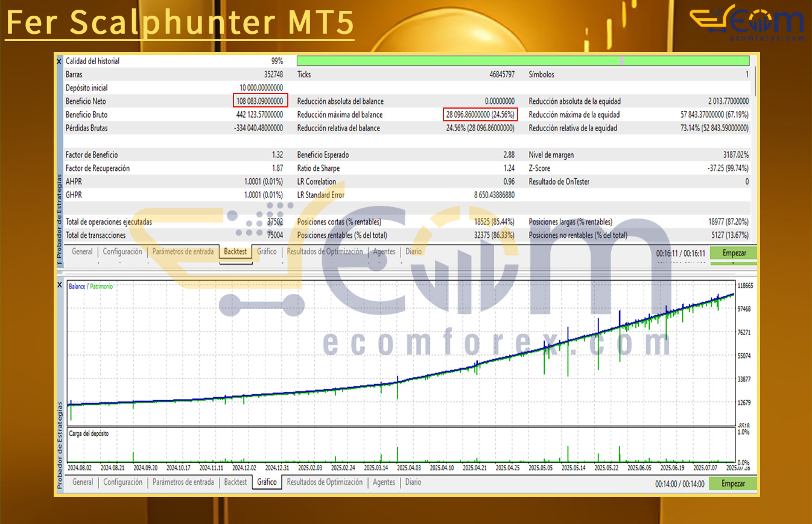Image resolution: width=812 pixels, height=524 pixels.
Task: Click the AHPR row value 1.0001 (0.01%)
Action: click(x=264, y=182)
